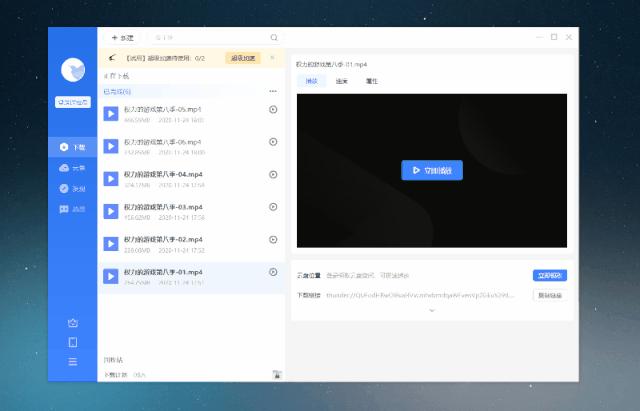640x411 pixels.
Task: Click the login button under the avatar
Action: pyautogui.click(x=73, y=102)
